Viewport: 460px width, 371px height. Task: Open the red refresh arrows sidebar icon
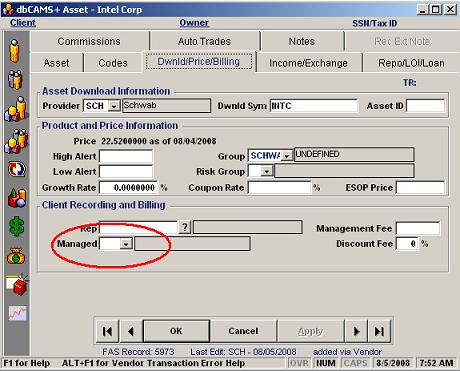pyautogui.click(x=16, y=169)
